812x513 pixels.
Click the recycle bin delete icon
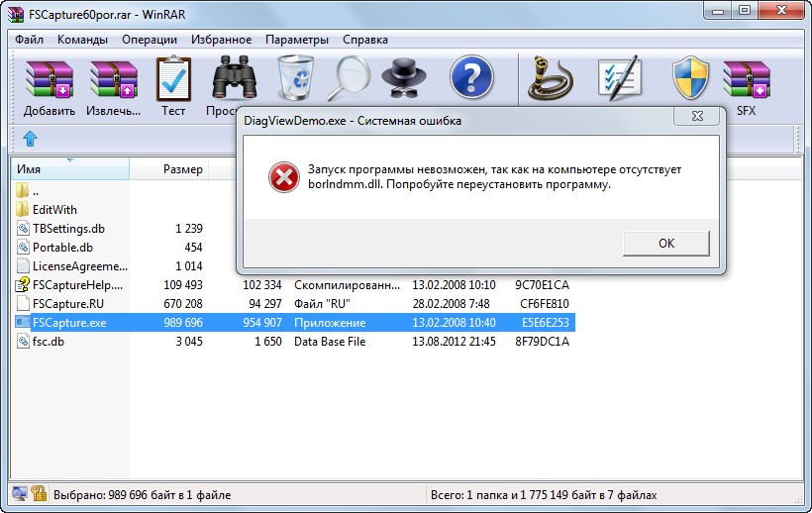(296, 77)
